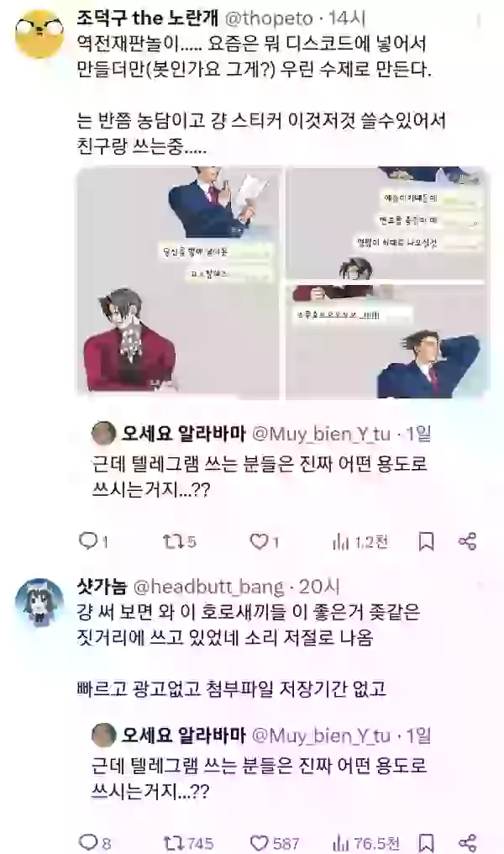Open the yellow dog profile avatar
This screenshot has width=504, height=854.
(x=39, y=33)
